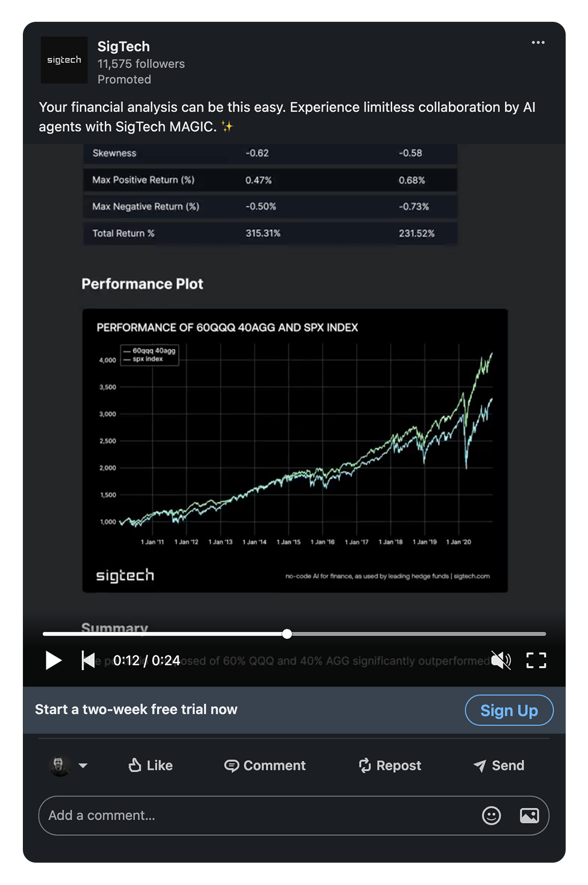Screen dimensions: 588x885
Task: Unmute the video sound
Action: [x=501, y=660]
